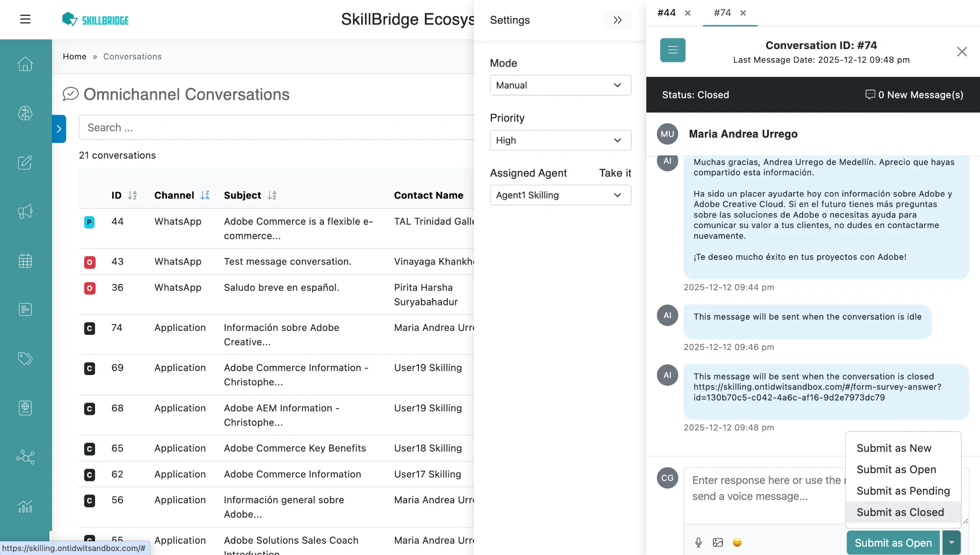Collapse the Settings panel double chevron

click(617, 20)
